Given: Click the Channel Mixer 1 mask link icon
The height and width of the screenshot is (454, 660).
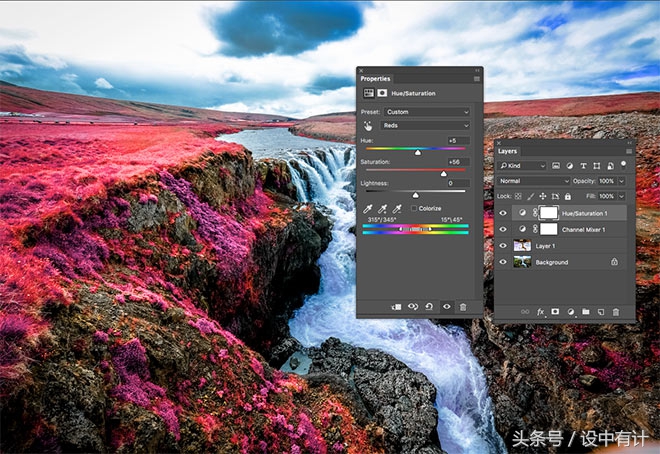Looking at the screenshot, I should 535,229.
